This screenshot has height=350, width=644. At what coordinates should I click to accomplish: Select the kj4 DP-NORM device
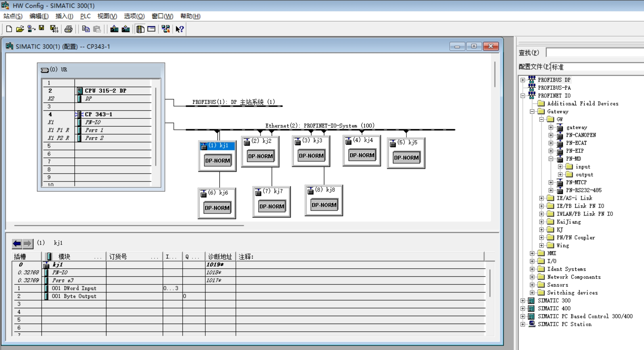pos(361,151)
